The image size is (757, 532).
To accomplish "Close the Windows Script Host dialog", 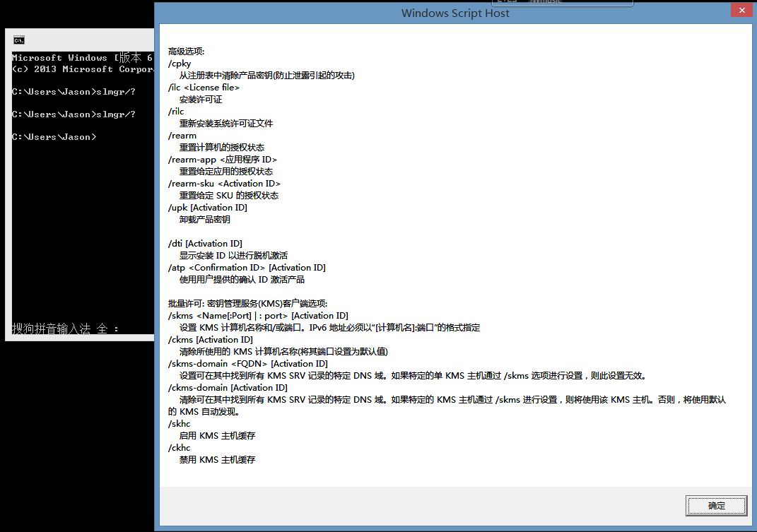I will [741, 10].
